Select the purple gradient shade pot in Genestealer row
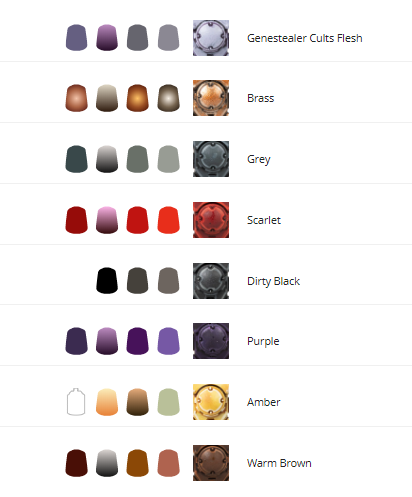This screenshot has height=497, width=412. pyautogui.click(x=107, y=37)
